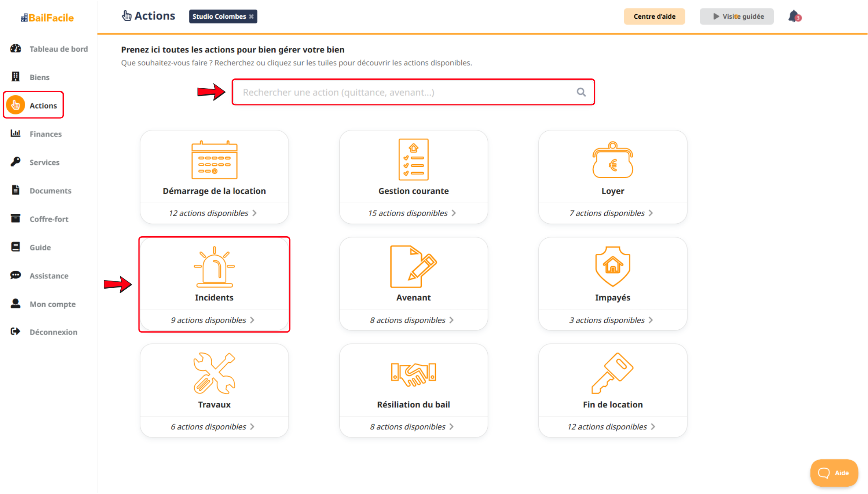Screen dimensions: 868x494
Task: Expand 12 actions under Démarrage de la location
Action: pos(213,213)
